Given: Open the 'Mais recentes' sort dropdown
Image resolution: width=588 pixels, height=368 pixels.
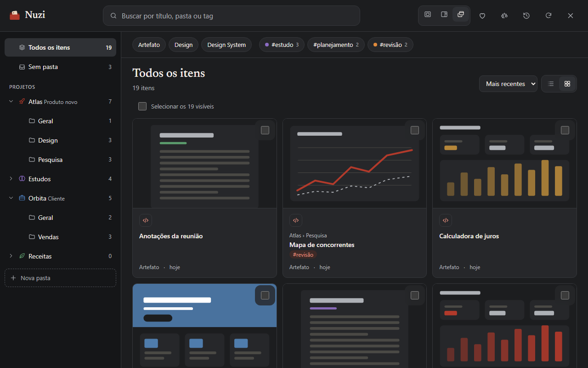Looking at the screenshot, I should (508, 84).
